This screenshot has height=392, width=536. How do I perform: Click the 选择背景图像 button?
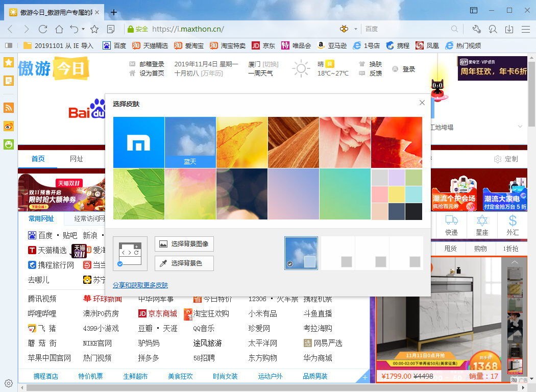184,244
